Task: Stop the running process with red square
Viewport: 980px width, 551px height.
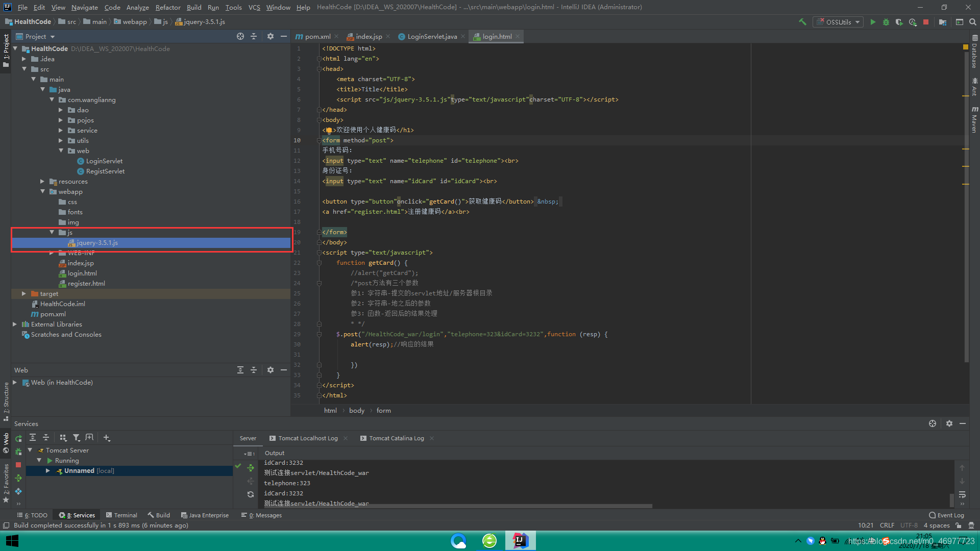Action: (926, 22)
